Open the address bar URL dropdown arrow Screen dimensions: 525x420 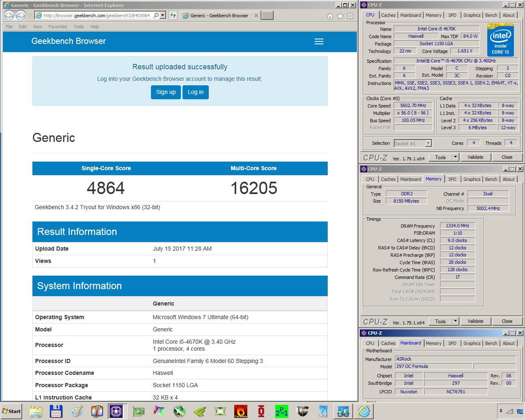click(163, 16)
